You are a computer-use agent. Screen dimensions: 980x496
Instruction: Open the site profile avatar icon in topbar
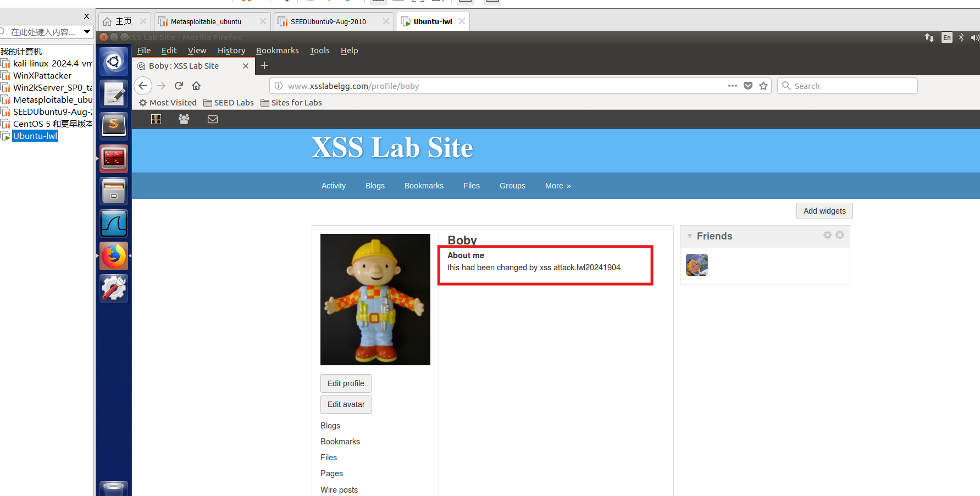coord(156,119)
